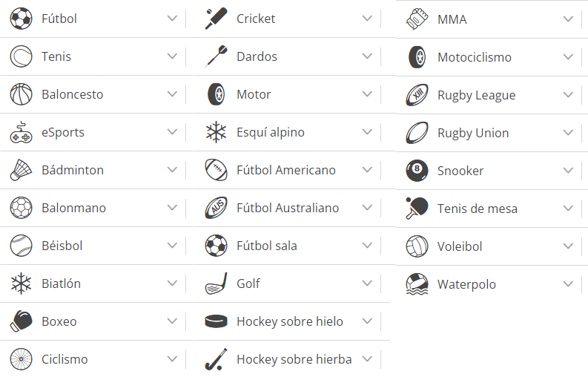Image resolution: width=588 pixels, height=377 pixels.
Task: Open the Baloncesto sport category
Action: (x=73, y=94)
